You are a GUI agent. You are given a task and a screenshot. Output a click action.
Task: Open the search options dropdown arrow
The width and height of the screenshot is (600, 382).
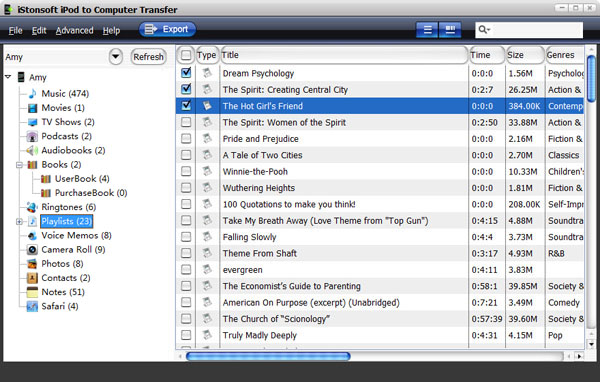(489, 30)
